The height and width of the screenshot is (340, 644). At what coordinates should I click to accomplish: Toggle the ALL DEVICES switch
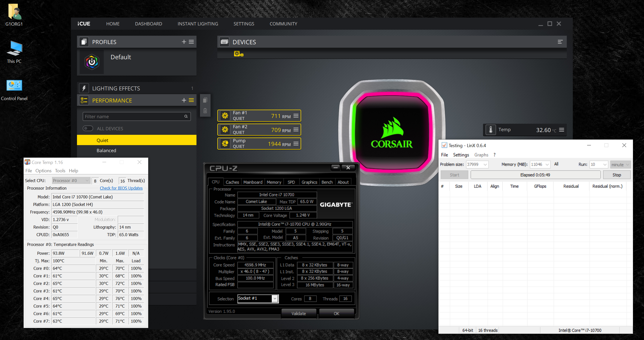pos(88,129)
